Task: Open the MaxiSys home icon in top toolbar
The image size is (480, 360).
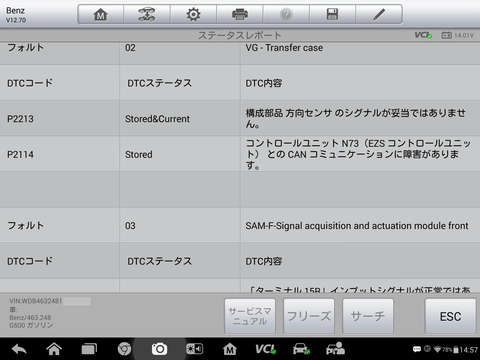Action: pos(100,14)
